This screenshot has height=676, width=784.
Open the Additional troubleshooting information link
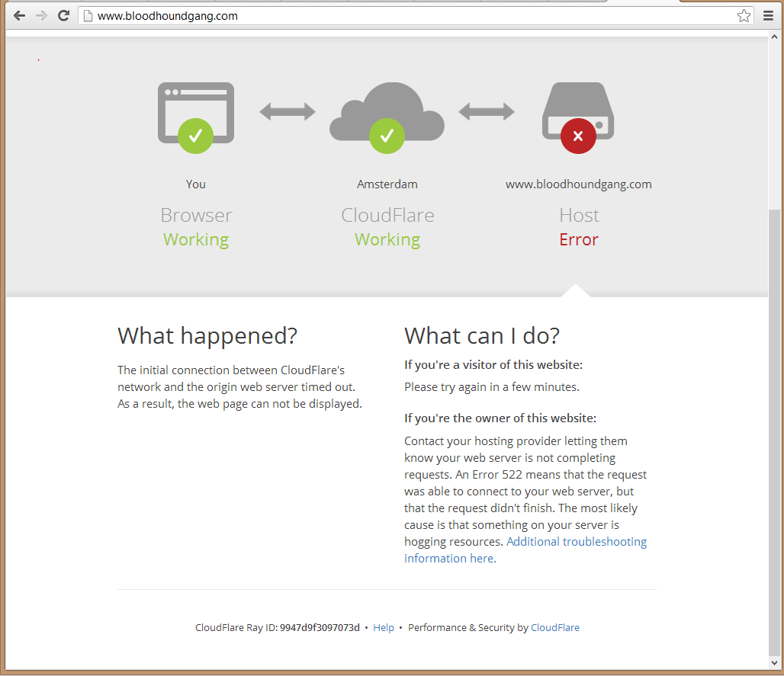point(525,549)
